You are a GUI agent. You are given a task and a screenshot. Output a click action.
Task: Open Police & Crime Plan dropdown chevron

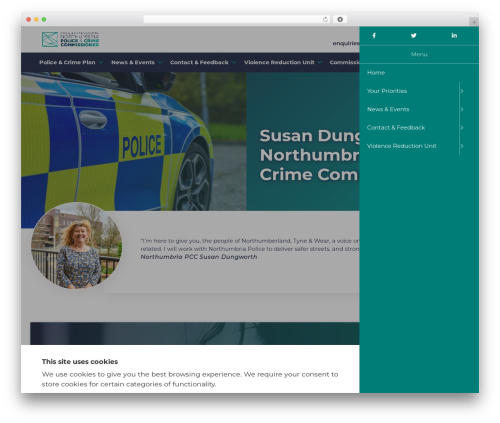101,62
